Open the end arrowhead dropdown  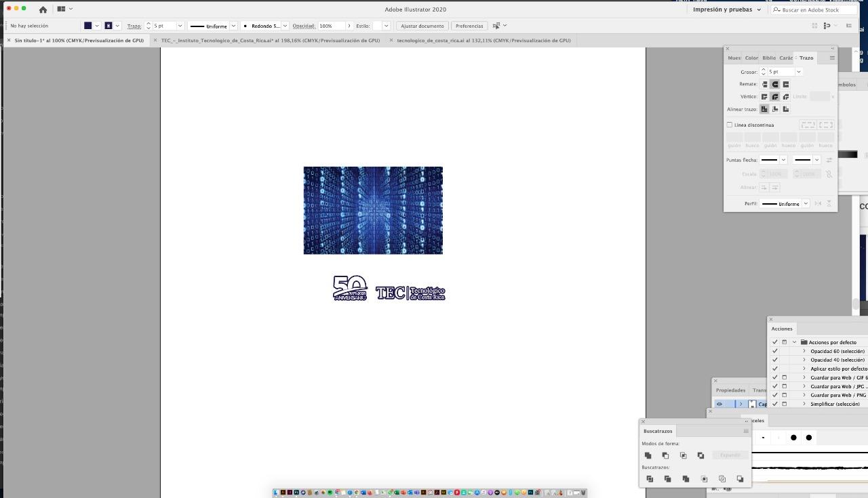click(816, 160)
